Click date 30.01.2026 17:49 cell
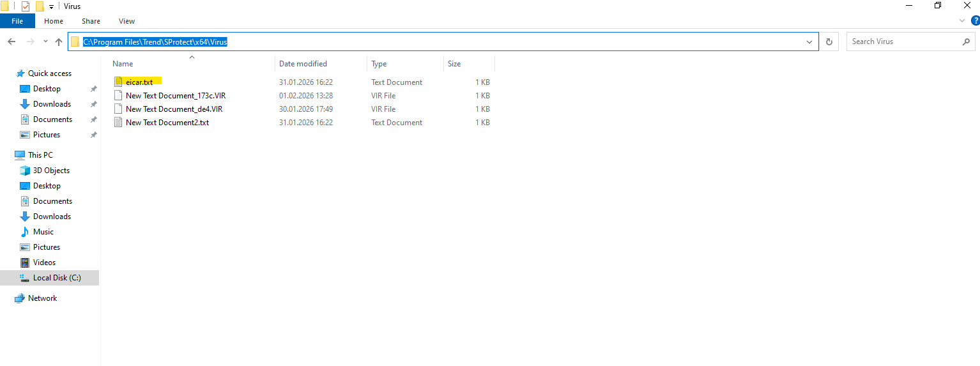Viewport: 980px width, 366px height. [306, 109]
